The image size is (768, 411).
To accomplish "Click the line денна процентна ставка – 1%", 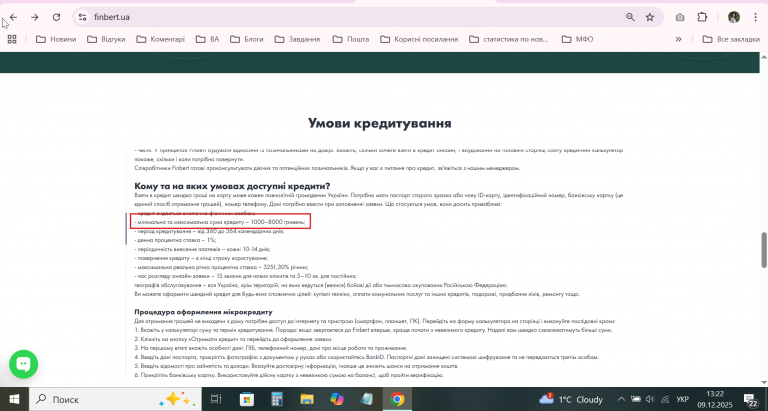I will [175, 240].
